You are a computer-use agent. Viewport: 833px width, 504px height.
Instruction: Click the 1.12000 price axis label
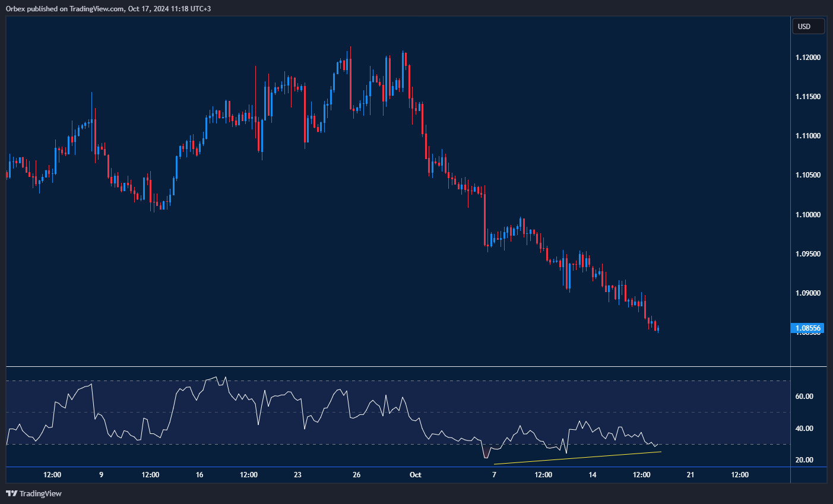(x=808, y=58)
